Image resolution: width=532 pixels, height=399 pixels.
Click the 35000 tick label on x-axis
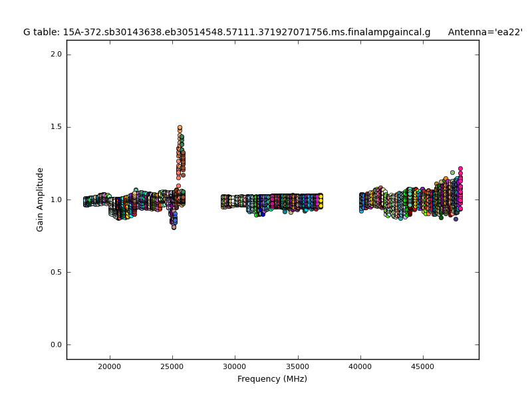pos(298,366)
